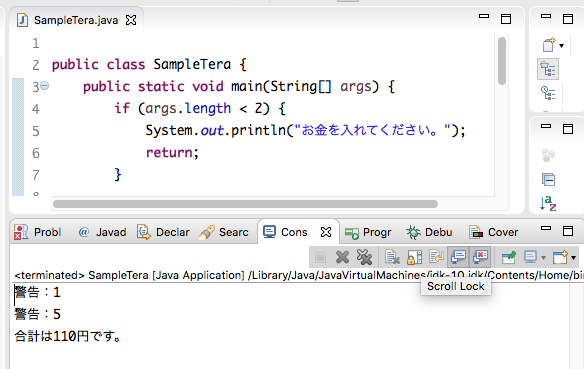Maximize the lower right outline panel

click(568, 128)
